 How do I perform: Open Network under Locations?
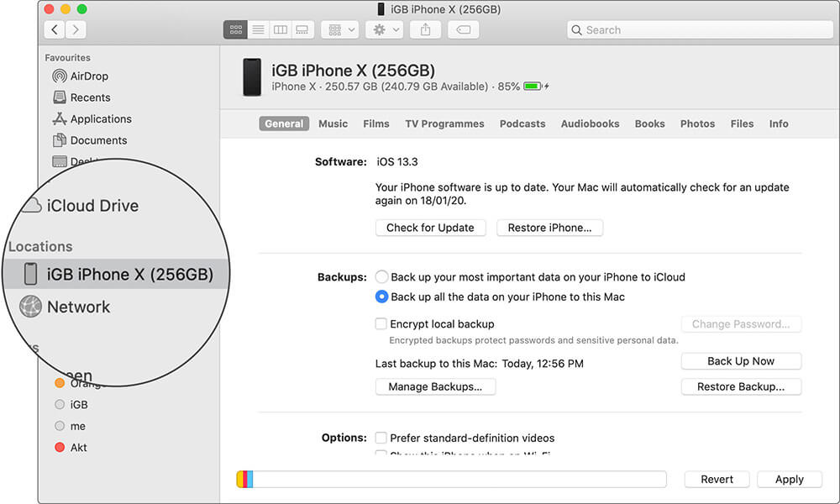click(x=65, y=307)
